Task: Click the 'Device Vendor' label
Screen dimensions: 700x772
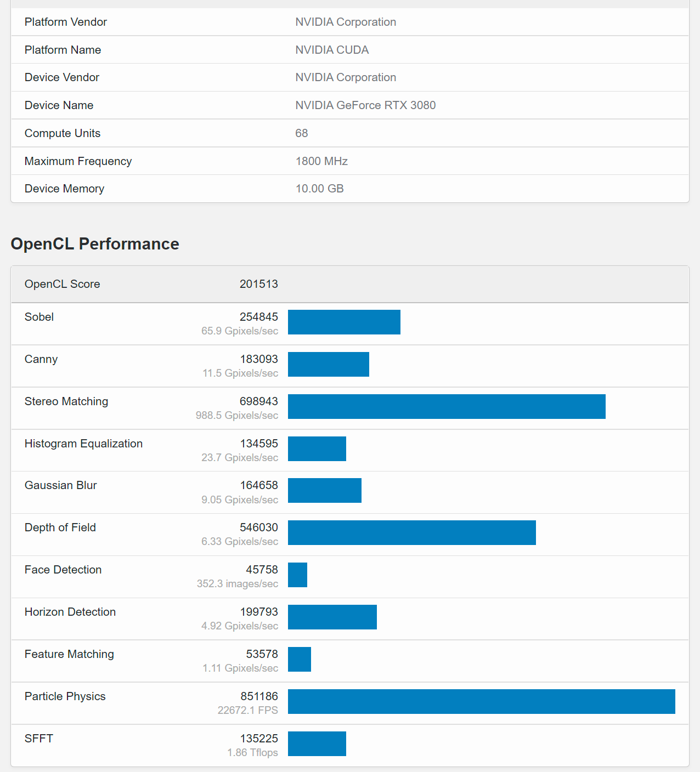Action: tap(62, 77)
